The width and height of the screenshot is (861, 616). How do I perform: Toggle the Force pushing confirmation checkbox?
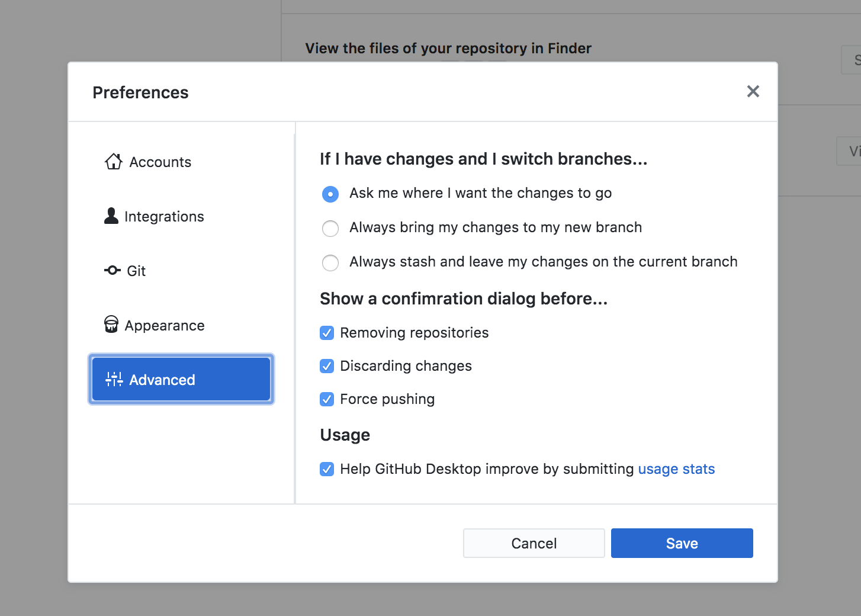[x=327, y=399]
